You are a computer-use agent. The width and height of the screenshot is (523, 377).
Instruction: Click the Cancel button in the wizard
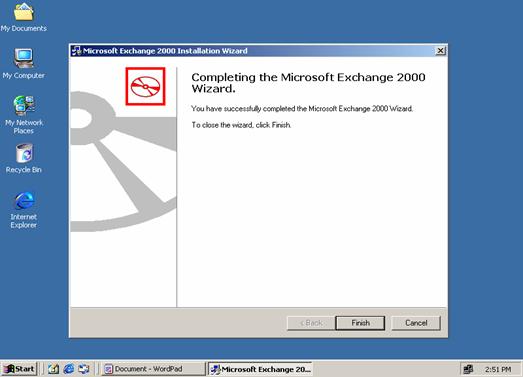point(416,323)
